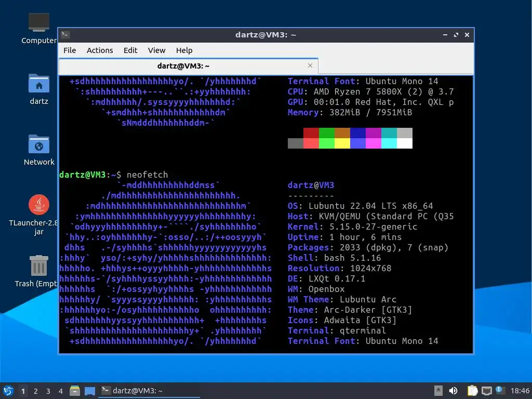Click the dark red color block
Image resolution: width=532 pixels, height=399 pixels.
311,132
